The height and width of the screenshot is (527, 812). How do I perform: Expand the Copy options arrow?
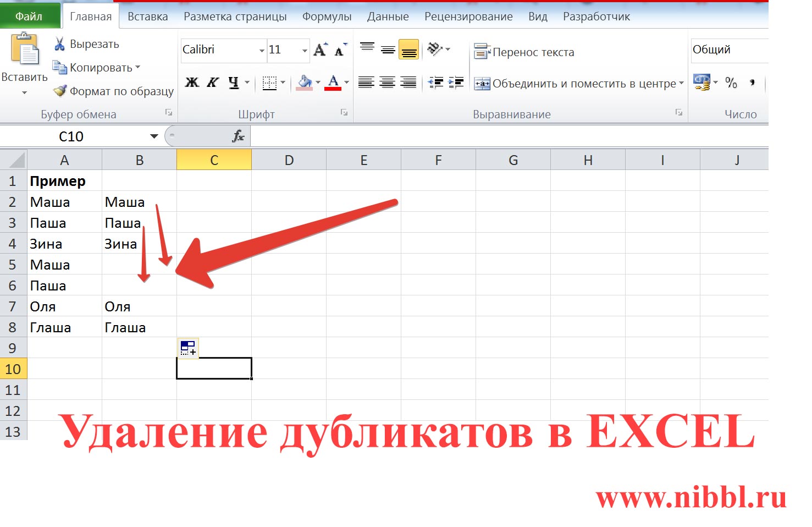point(137,67)
